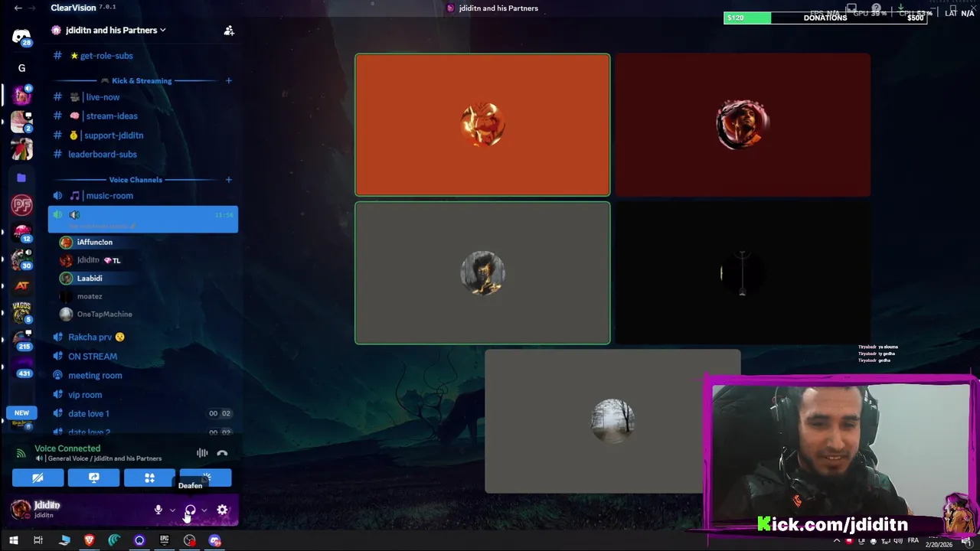
Task: Open server with 431 unread badge
Action: click(x=21, y=367)
